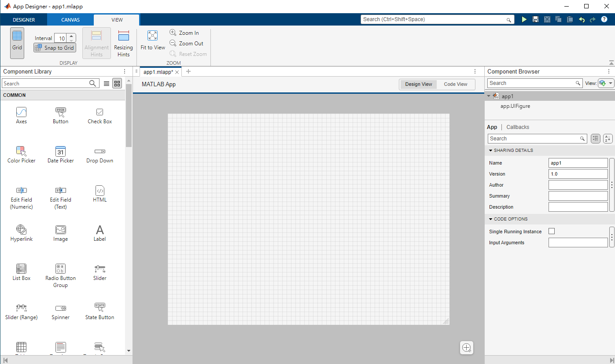Click the canvas zoom magnifier at bottom right
Viewport: 615px width, 364px height.
467,348
